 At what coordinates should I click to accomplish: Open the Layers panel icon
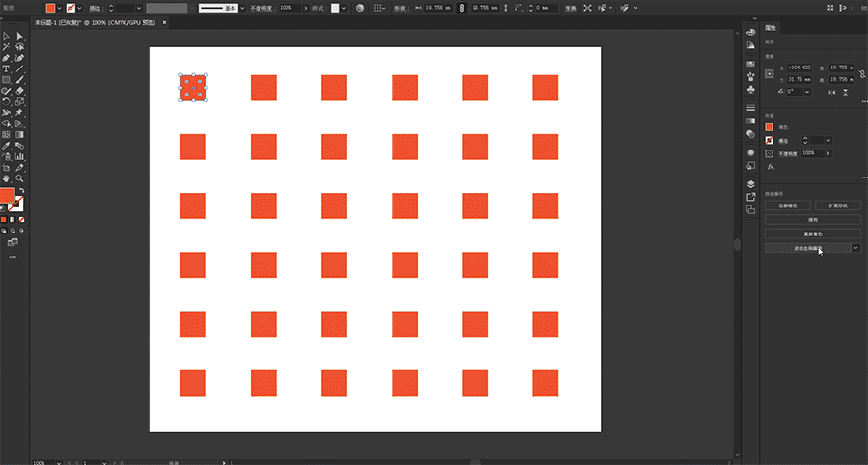[750, 184]
